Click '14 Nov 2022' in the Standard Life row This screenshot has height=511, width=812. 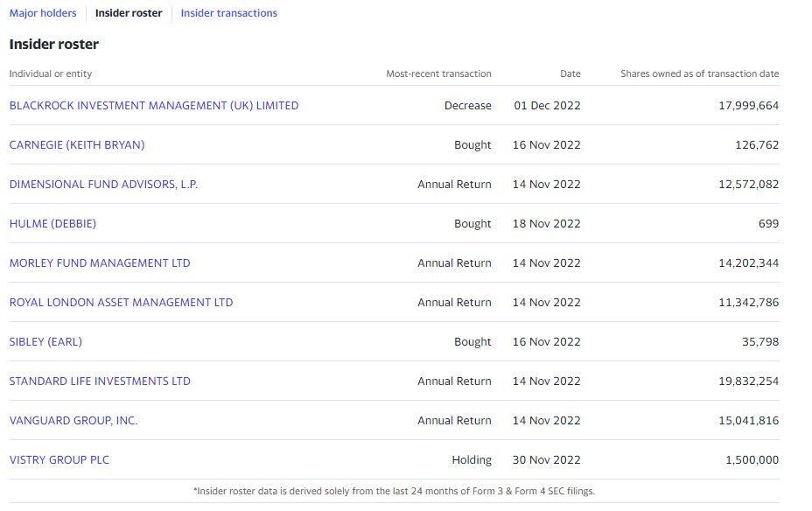(546, 381)
